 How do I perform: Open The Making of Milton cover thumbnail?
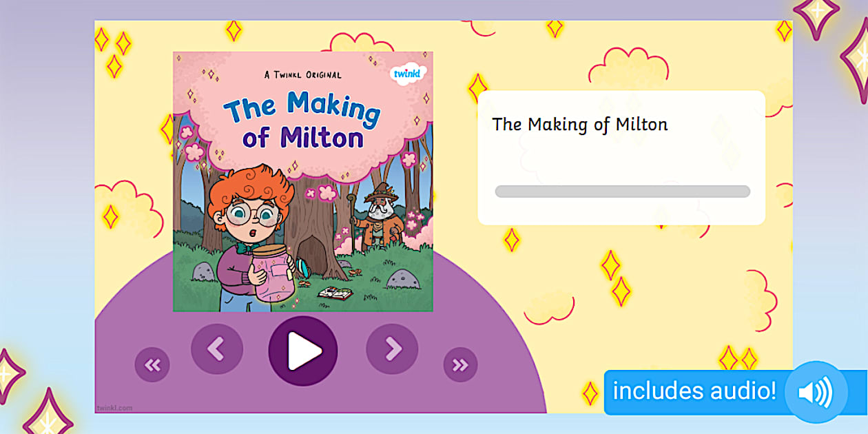[x=303, y=181]
